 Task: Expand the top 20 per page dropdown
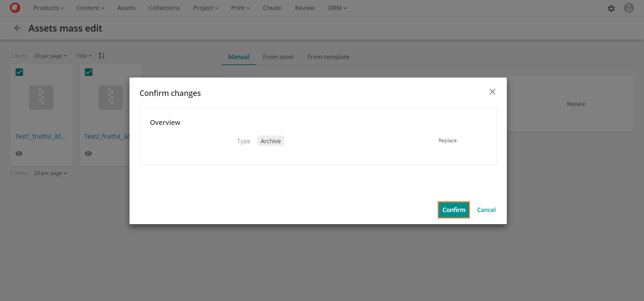point(50,56)
